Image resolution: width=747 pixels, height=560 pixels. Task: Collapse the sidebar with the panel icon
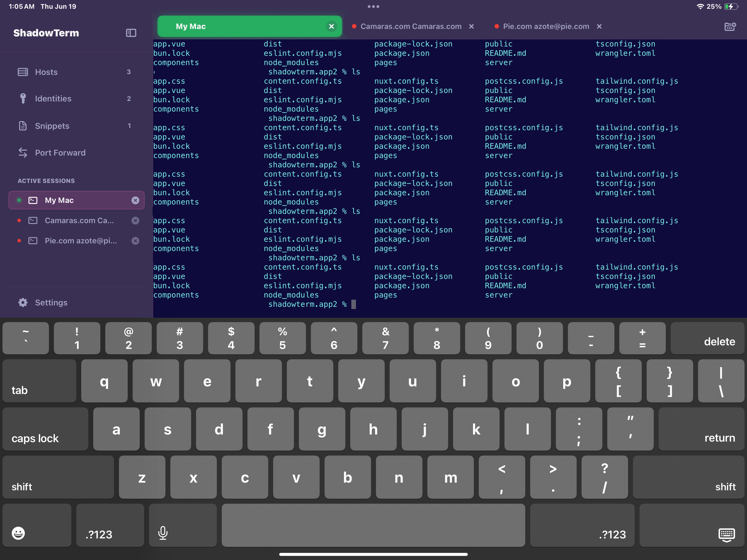coord(131,33)
